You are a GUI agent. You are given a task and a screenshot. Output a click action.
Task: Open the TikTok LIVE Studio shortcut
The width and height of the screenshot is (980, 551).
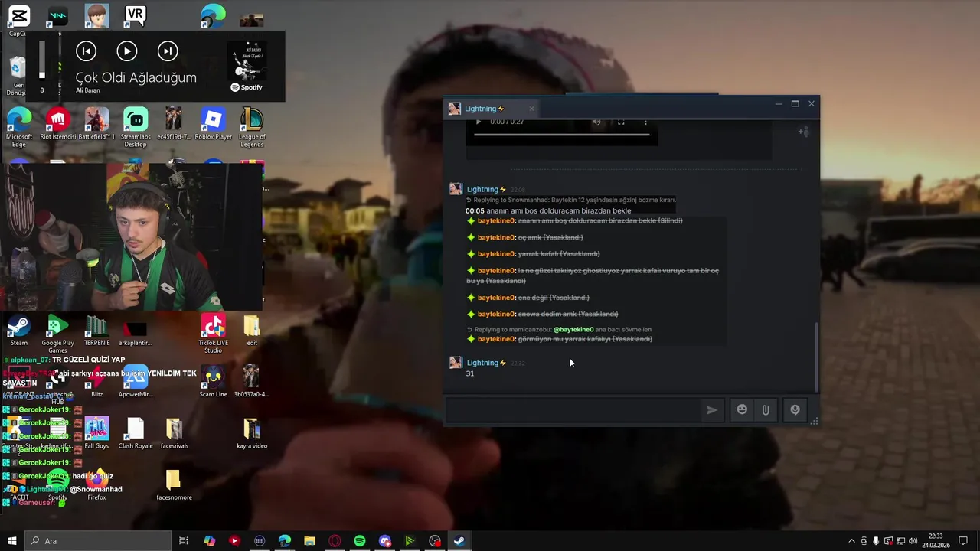(213, 334)
